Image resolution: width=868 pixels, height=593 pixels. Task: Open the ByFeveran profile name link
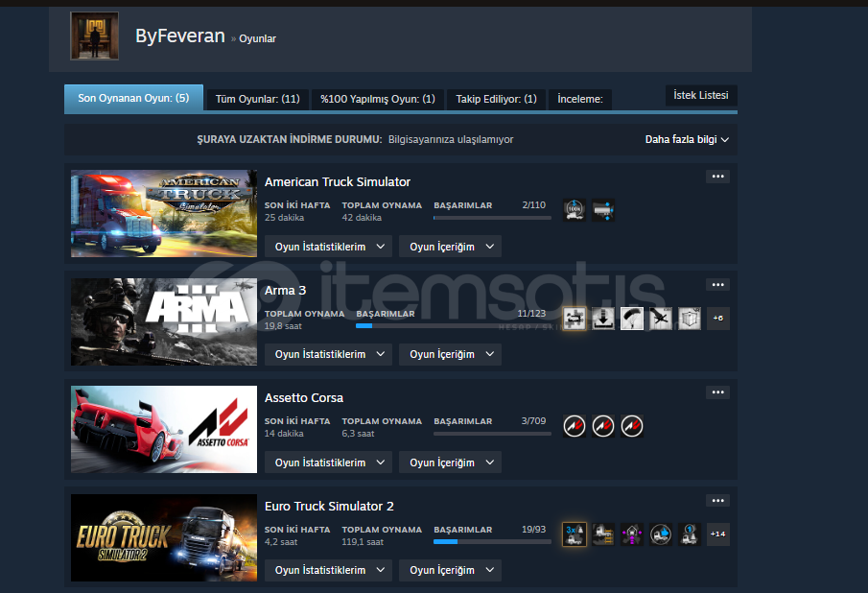(x=180, y=36)
